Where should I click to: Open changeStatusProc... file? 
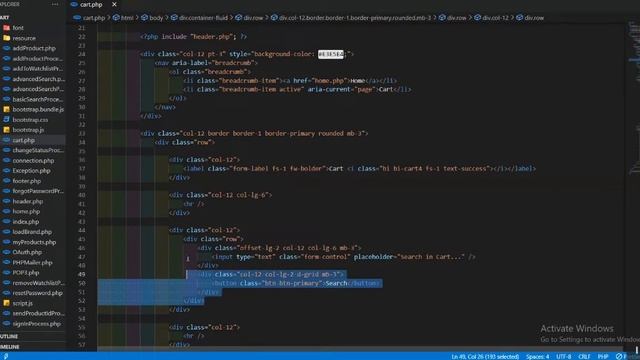coord(33,150)
